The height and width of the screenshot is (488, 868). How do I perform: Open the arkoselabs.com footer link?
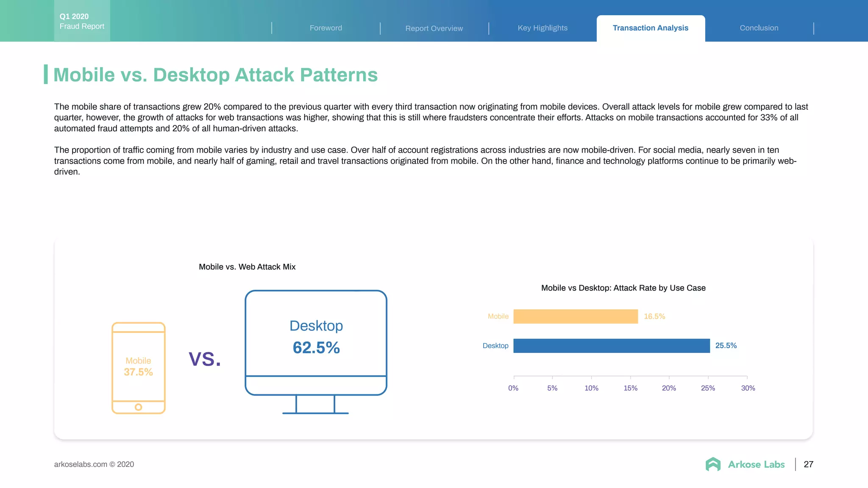click(94, 464)
